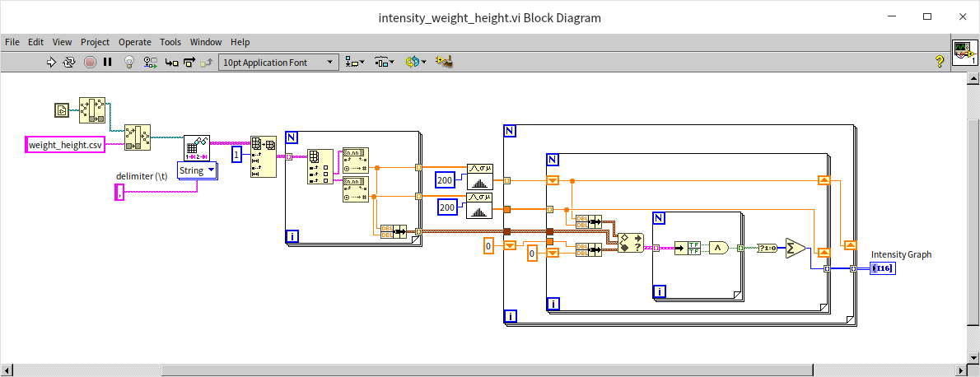Open the Reorder dropdown in toolbar

point(415,62)
